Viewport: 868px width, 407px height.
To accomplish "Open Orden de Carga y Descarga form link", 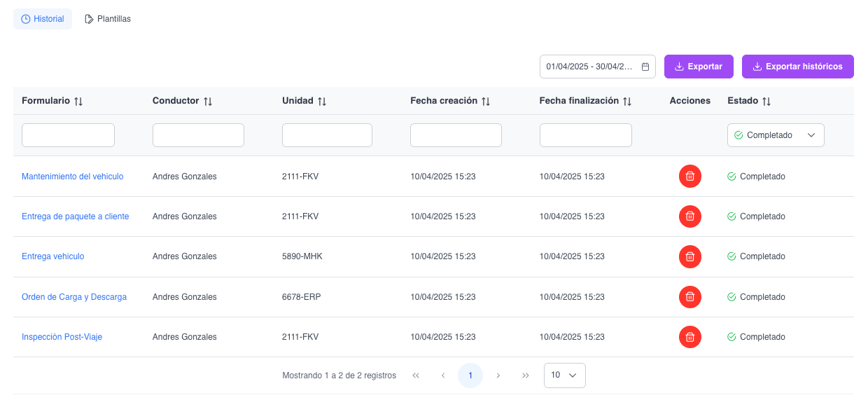I will coord(74,297).
